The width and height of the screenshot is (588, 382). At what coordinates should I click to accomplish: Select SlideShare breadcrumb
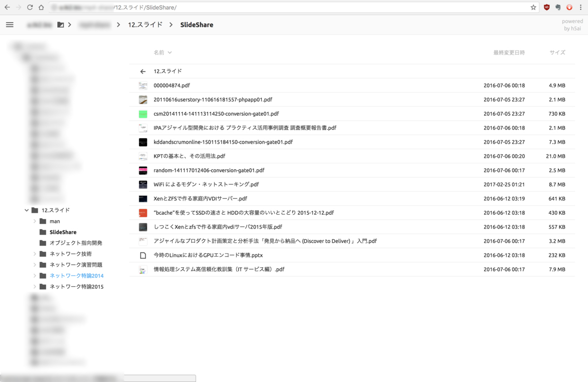196,25
